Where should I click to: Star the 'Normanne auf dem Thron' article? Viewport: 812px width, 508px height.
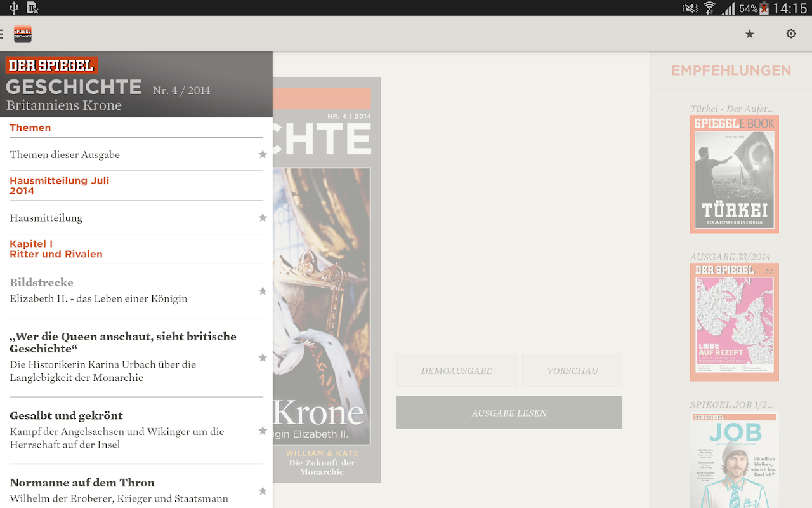pos(263,491)
